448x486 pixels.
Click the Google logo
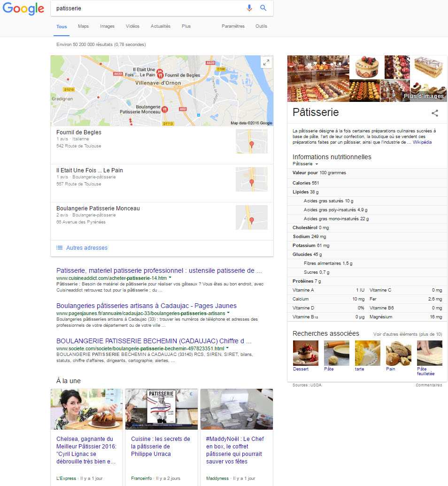[x=23, y=8]
